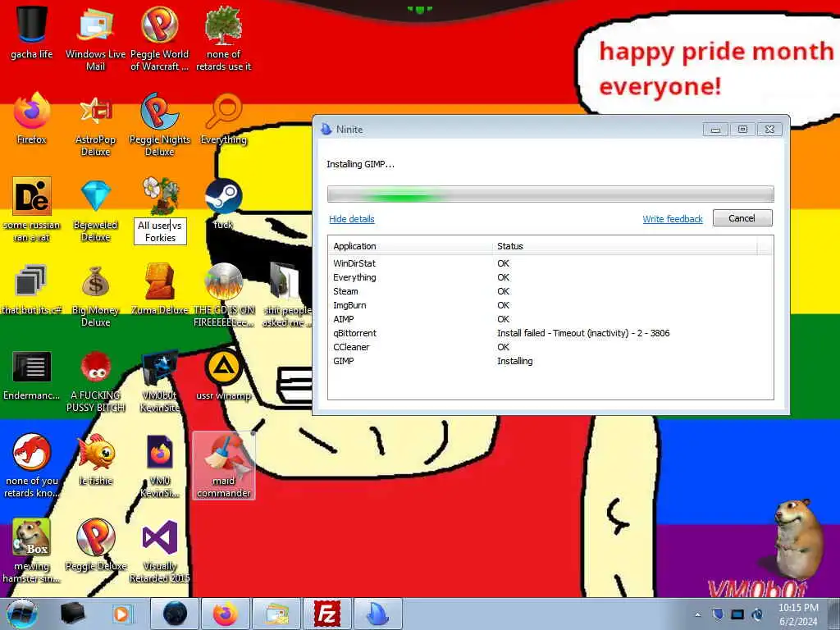Viewport: 840px width, 630px height.
Task: Click the network tray icon
Action: tap(737, 614)
